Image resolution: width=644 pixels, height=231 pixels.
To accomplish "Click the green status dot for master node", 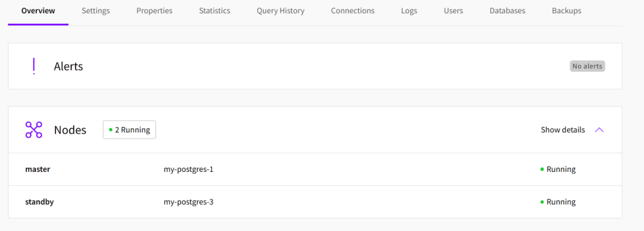I will coord(542,169).
